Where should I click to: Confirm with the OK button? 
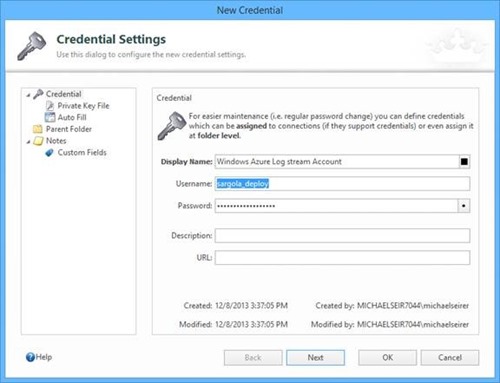tap(387, 358)
